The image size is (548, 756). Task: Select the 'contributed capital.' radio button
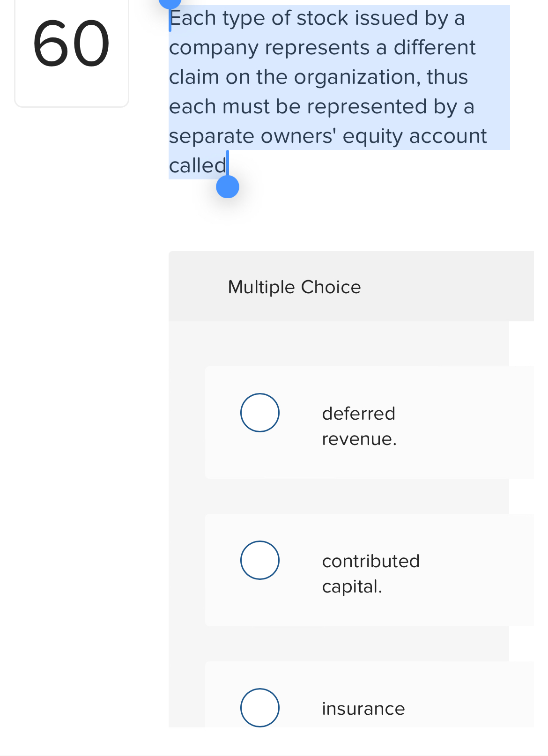(259, 560)
